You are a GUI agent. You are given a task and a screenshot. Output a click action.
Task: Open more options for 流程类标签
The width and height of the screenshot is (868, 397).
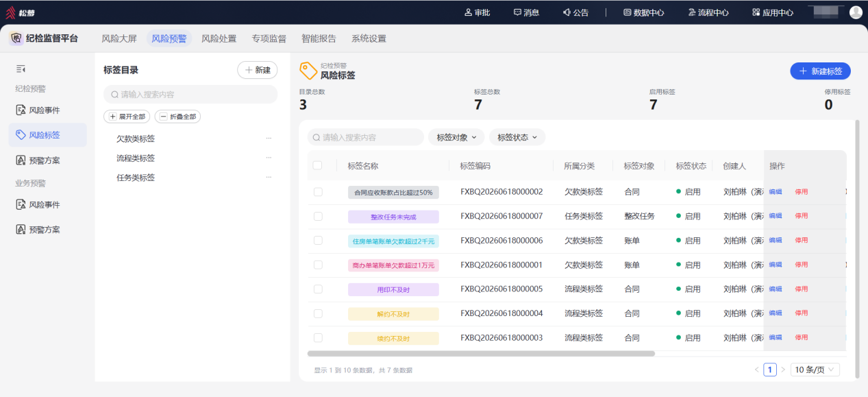point(269,158)
